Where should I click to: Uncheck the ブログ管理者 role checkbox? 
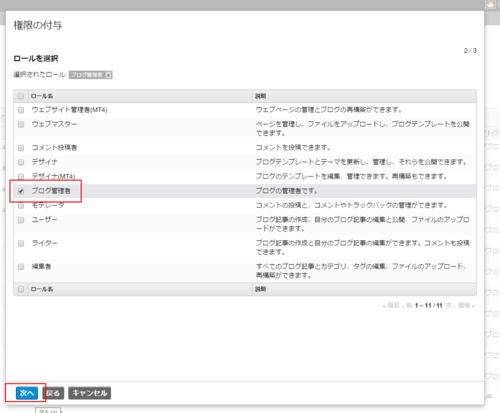coord(21,191)
